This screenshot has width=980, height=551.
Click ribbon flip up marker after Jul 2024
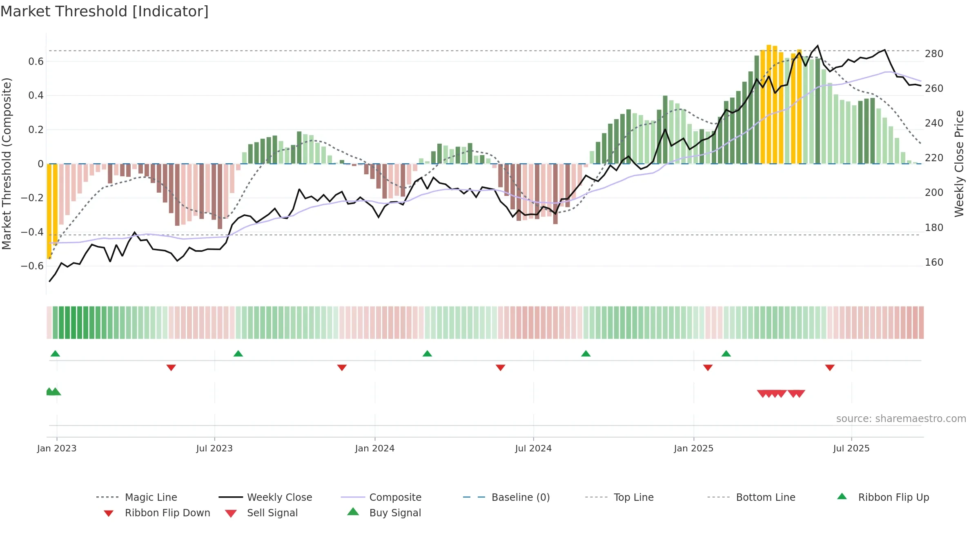click(586, 353)
